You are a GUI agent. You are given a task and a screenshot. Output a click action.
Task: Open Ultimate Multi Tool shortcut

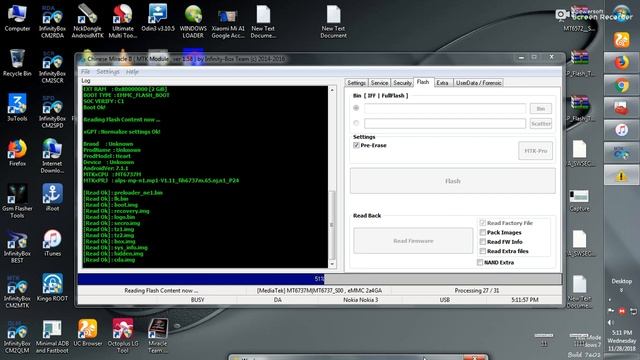pyautogui.click(x=122, y=22)
